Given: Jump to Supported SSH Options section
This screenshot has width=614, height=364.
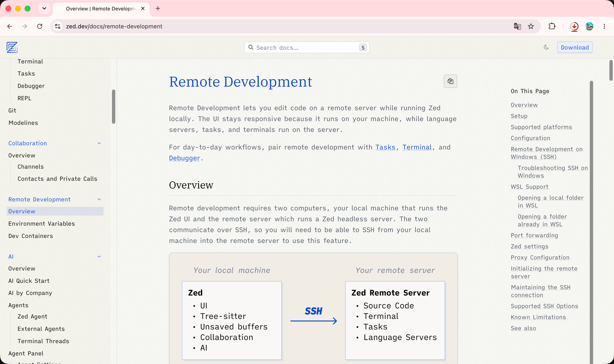Looking at the screenshot, I should (544, 306).
